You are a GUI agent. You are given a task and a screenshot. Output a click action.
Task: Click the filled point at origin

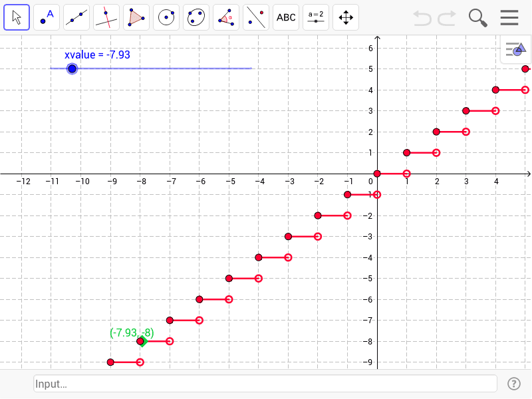[x=377, y=174]
